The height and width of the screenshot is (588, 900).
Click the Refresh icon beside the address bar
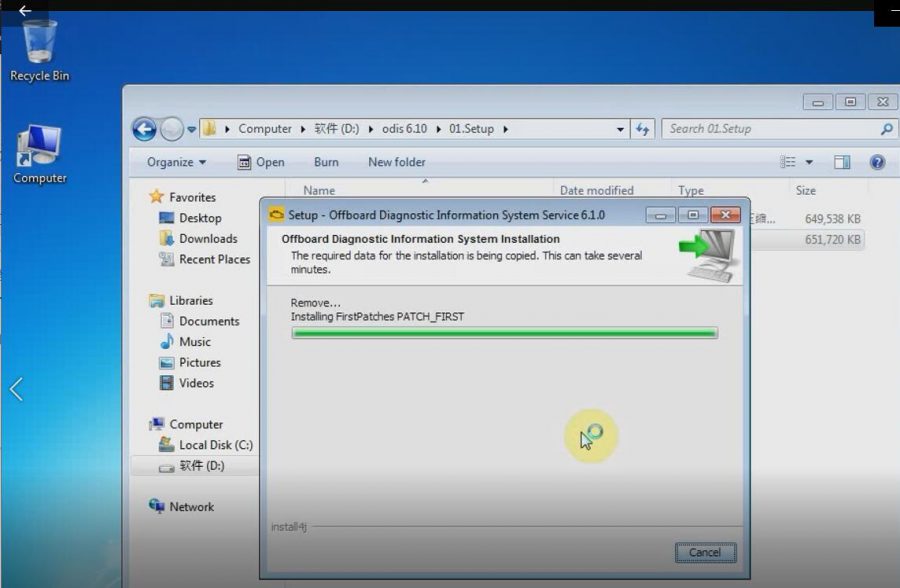[x=642, y=128]
